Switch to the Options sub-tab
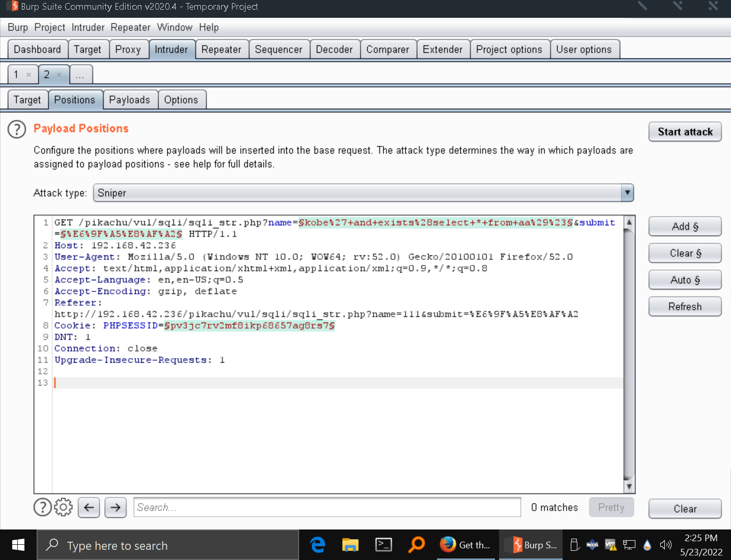731x560 pixels. point(181,100)
